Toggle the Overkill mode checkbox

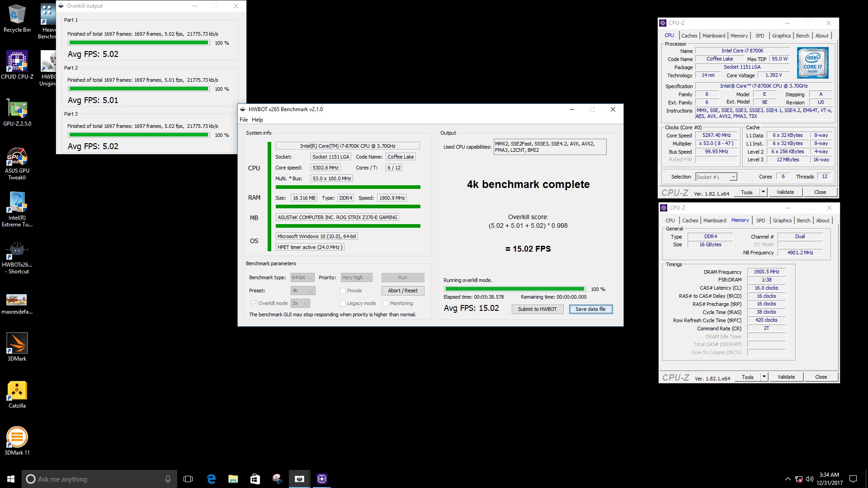pyautogui.click(x=254, y=303)
